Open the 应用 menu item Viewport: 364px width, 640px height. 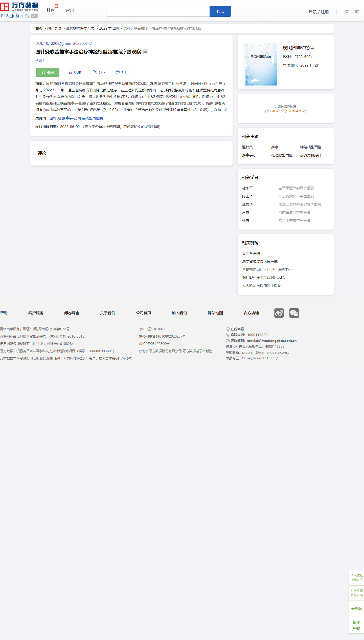(x=70, y=10)
